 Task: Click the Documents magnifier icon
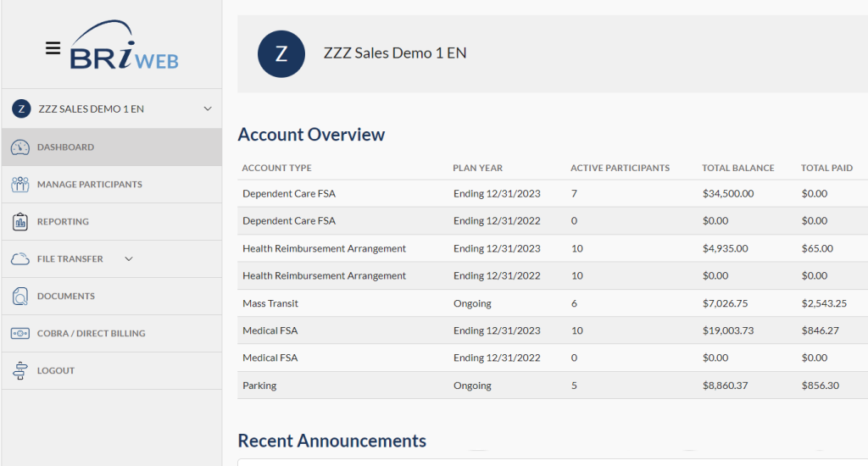20,297
